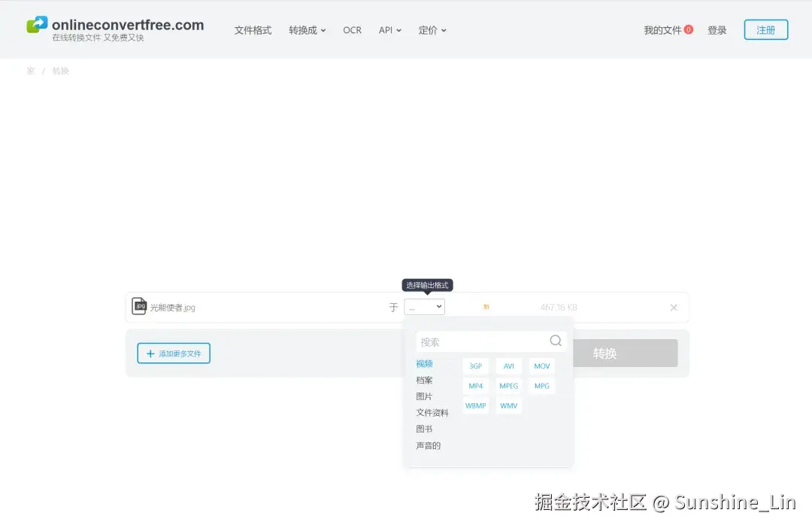Choose AVI as output format
Image resolution: width=812 pixels, height=528 pixels.
coord(508,366)
